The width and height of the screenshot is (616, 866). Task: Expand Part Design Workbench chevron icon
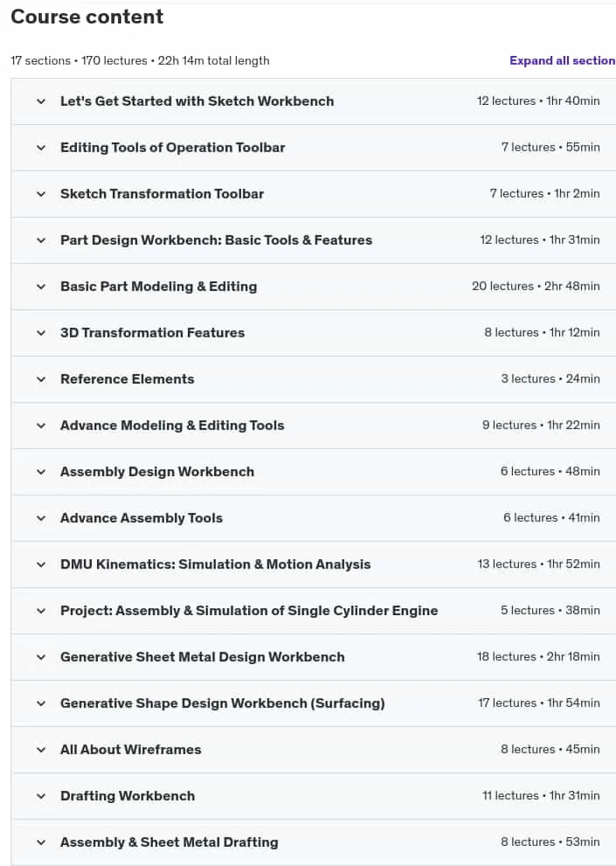[41, 240]
